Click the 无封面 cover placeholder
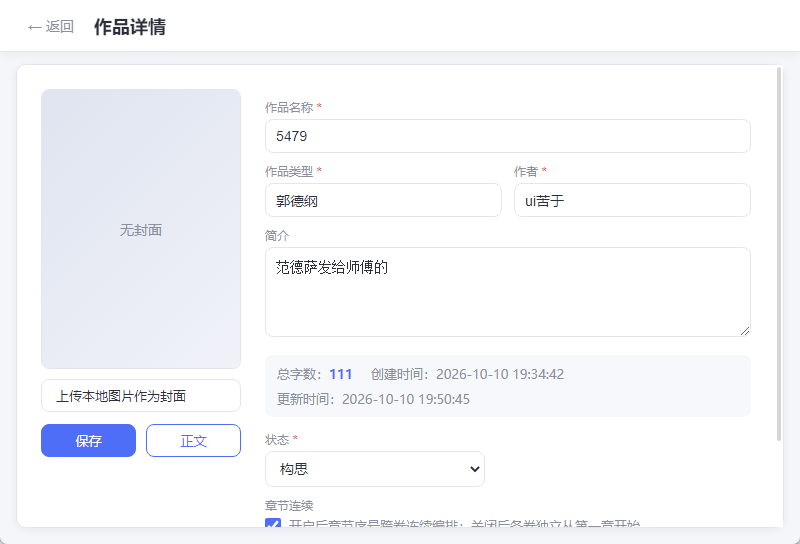Viewport: 800px width, 544px height. [141, 229]
